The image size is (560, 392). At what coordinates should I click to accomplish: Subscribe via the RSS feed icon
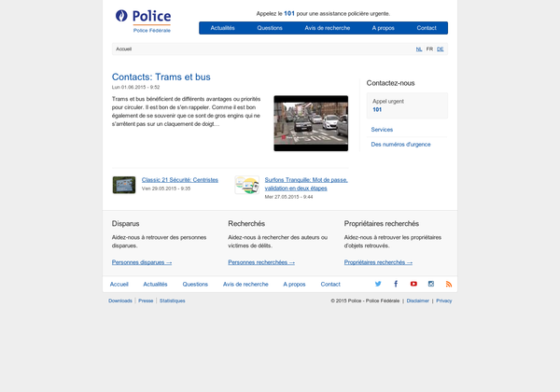pyautogui.click(x=449, y=284)
